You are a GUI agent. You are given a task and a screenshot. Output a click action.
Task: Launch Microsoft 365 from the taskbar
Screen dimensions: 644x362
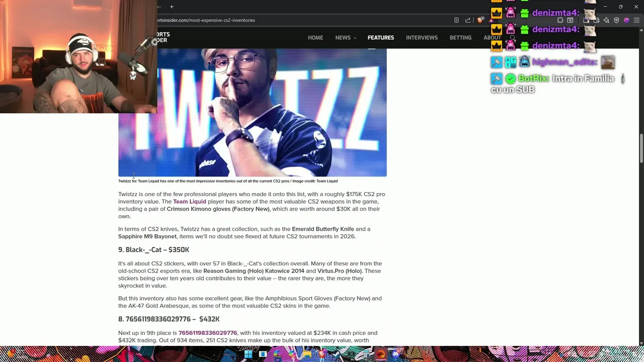click(277, 354)
